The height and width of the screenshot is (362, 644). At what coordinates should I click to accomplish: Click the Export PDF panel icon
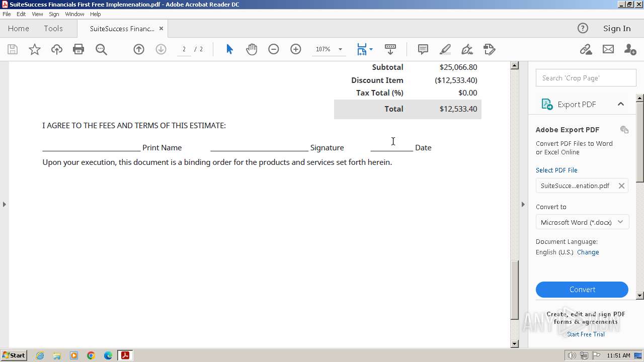547,104
